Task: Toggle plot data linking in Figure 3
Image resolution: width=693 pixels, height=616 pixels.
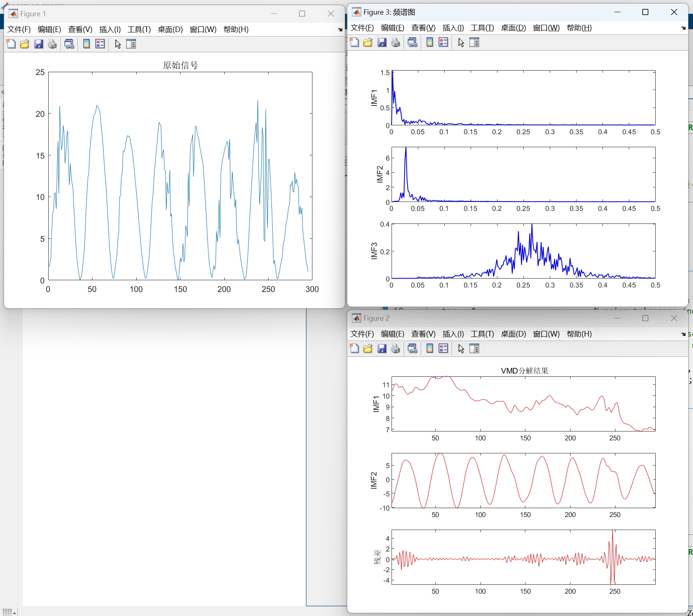Action: coord(413,42)
